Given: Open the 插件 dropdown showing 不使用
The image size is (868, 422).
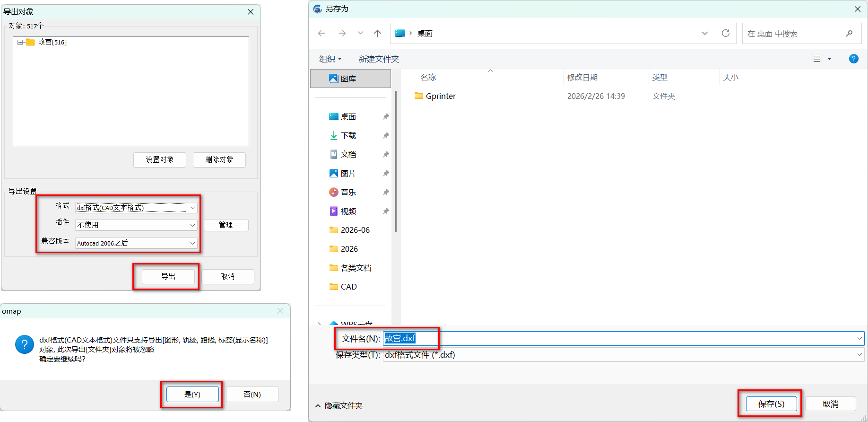Looking at the screenshot, I should click(x=136, y=225).
